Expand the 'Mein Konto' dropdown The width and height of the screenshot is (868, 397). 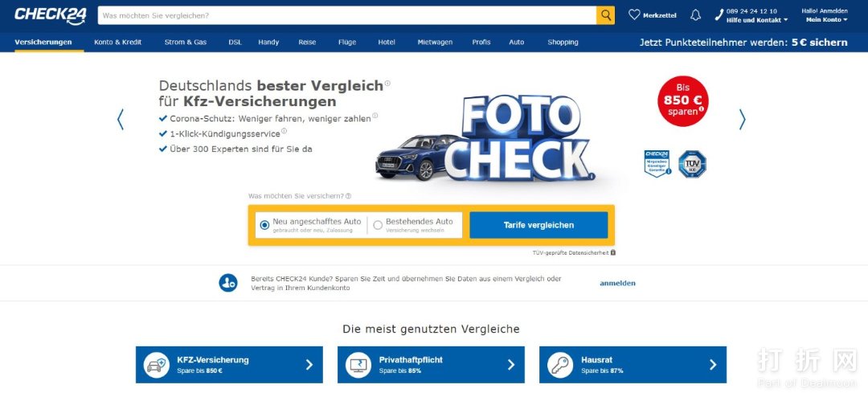(x=826, y=20)
